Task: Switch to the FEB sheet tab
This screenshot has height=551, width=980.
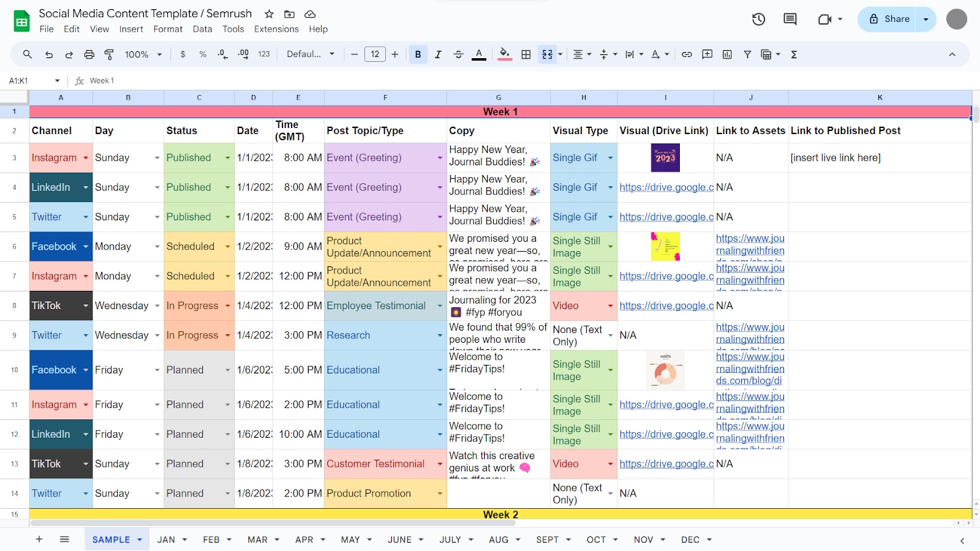Action: pyautogui.click(x=211, y=539)
